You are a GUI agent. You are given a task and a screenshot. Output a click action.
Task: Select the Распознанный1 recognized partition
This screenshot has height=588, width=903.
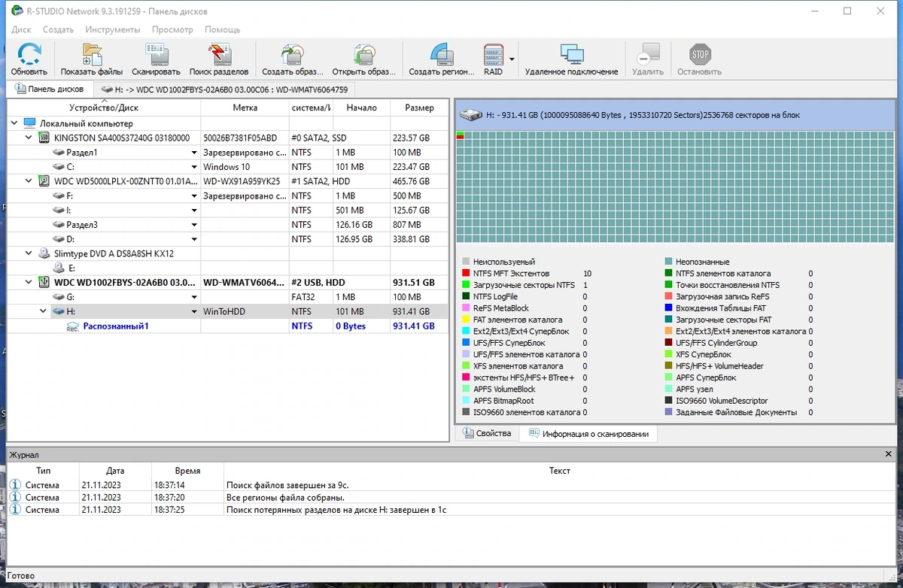[116, 326]
